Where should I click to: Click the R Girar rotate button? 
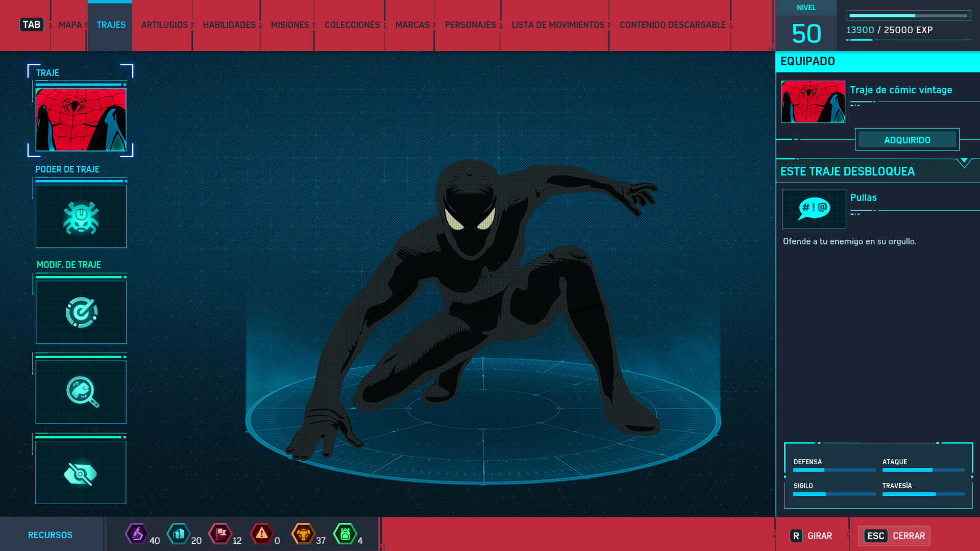[x=812, y=536]
